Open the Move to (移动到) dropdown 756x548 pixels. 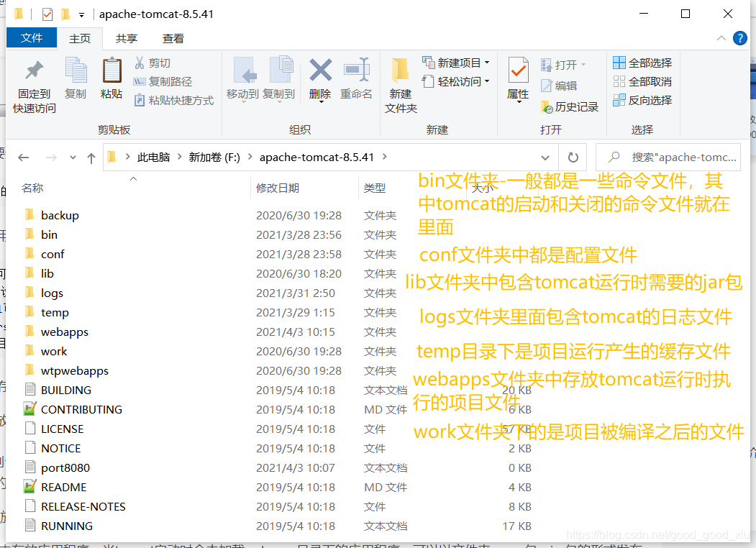pyautogui.click(x=242, y=101)
